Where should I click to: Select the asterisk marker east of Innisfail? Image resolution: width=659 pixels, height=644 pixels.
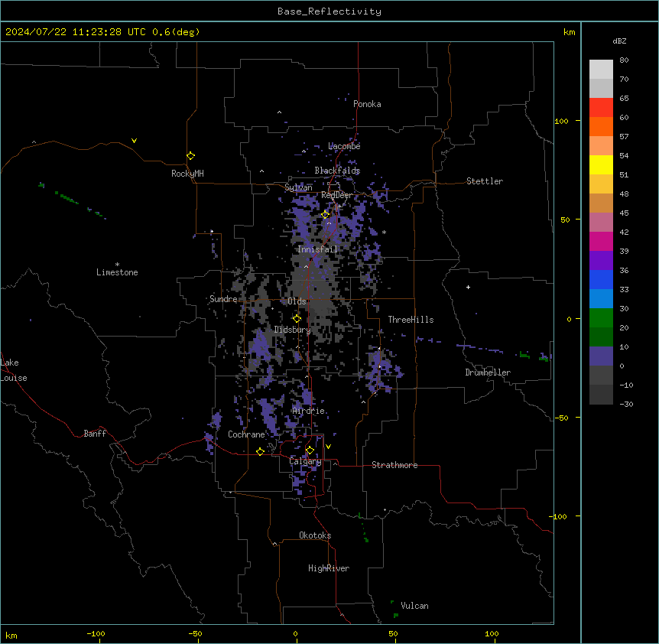click(384, 233)
